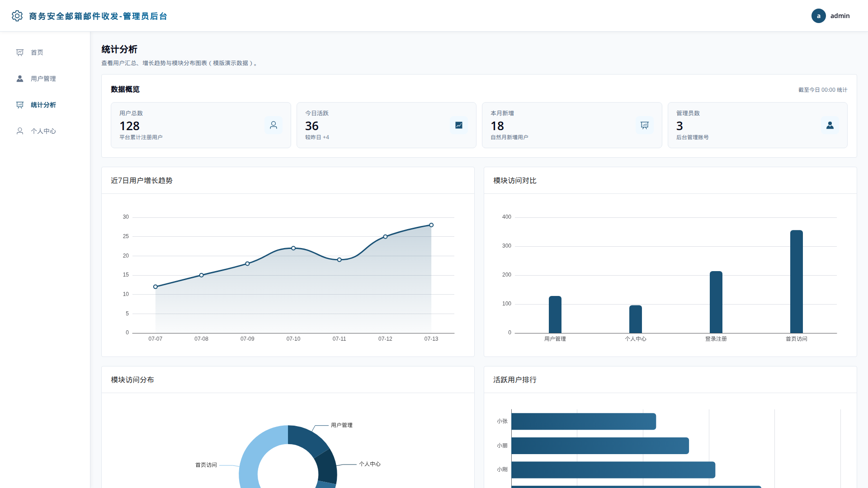The image size is (868, 488).
Task: Click the 模块访问对比 chart title
Action: pyautogui.click(x=515, y=181)
